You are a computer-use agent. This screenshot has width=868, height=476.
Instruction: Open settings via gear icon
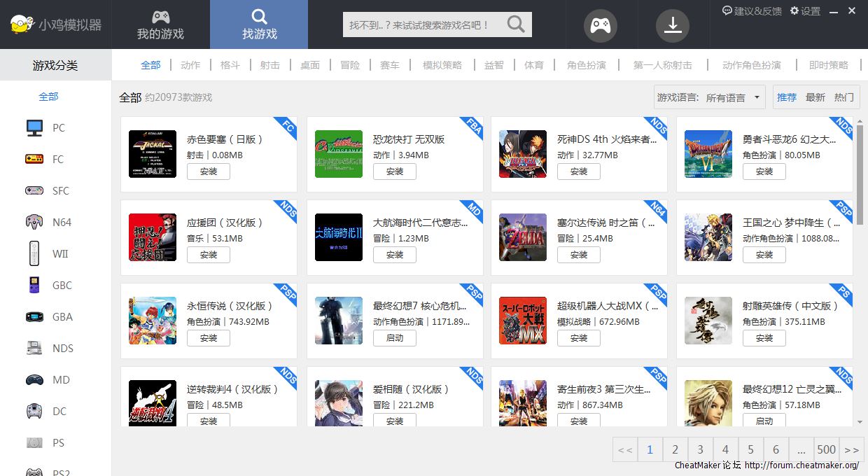[794, 10]
